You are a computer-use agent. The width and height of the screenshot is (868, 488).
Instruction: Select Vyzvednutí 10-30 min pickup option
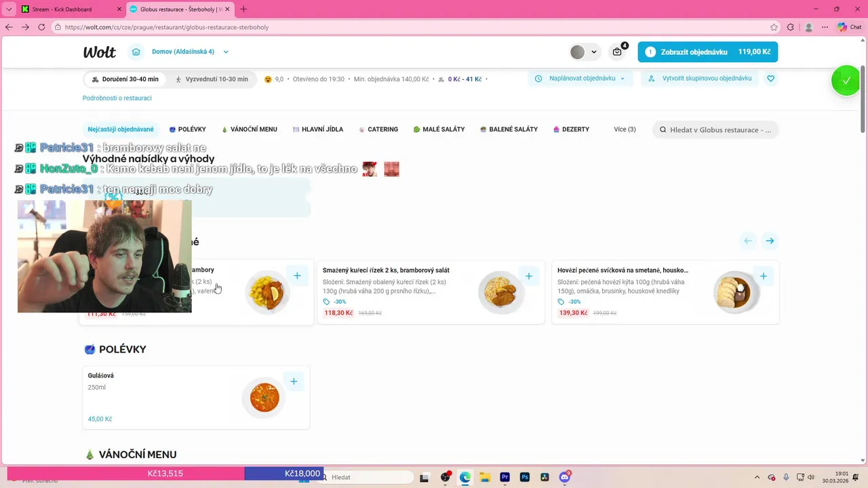pos(212,79)
